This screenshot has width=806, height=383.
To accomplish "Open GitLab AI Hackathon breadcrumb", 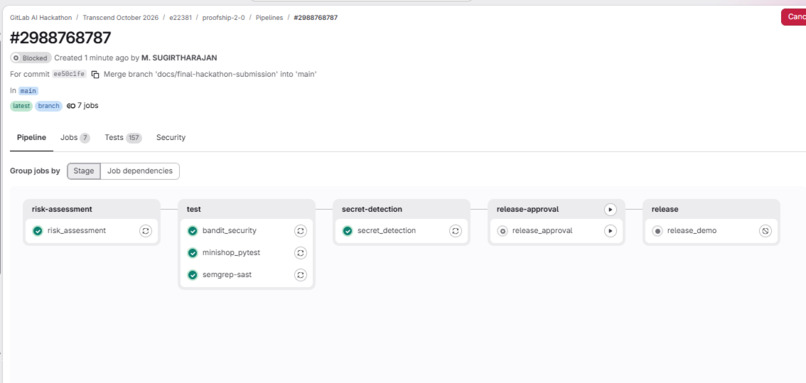I will (41, 17).
